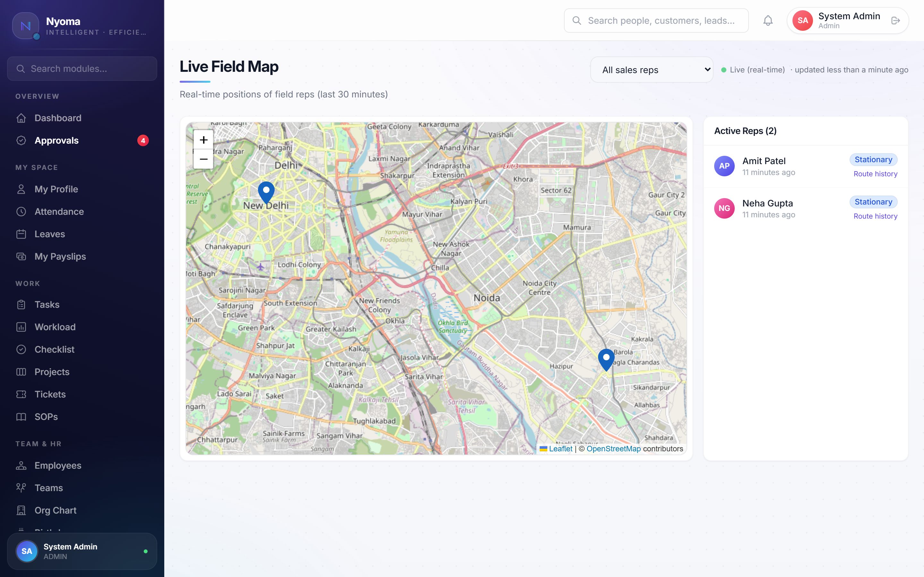Open the Leaflet attribution link
The image size is (924, 577).
click(x=560, y=449)
